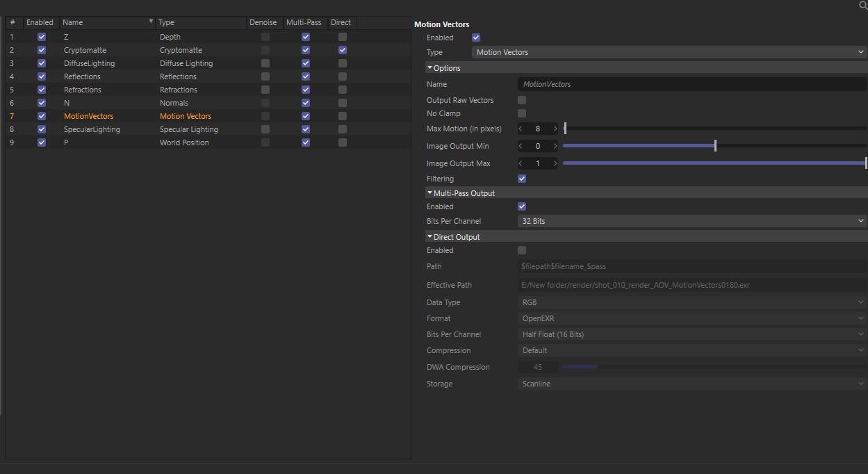
Task: Select the SpecularLighting AOV row
Action: 92,129
